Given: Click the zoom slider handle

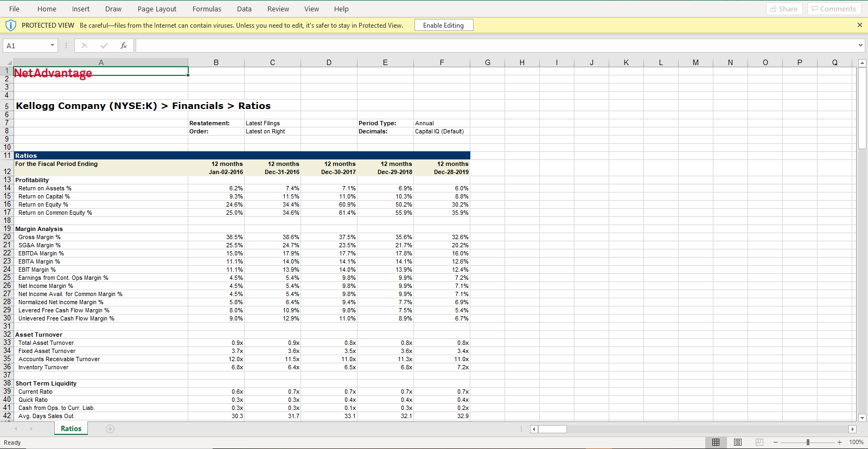Looking at the screenshot, I should pos(808,442).
